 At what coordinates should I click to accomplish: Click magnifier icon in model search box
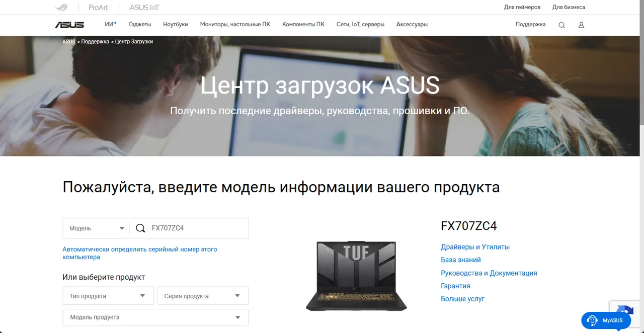(x=140, y=228)
